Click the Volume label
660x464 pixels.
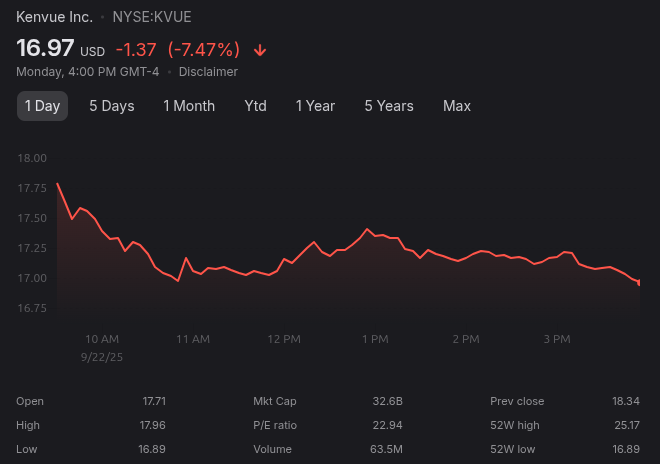(272, 449)
